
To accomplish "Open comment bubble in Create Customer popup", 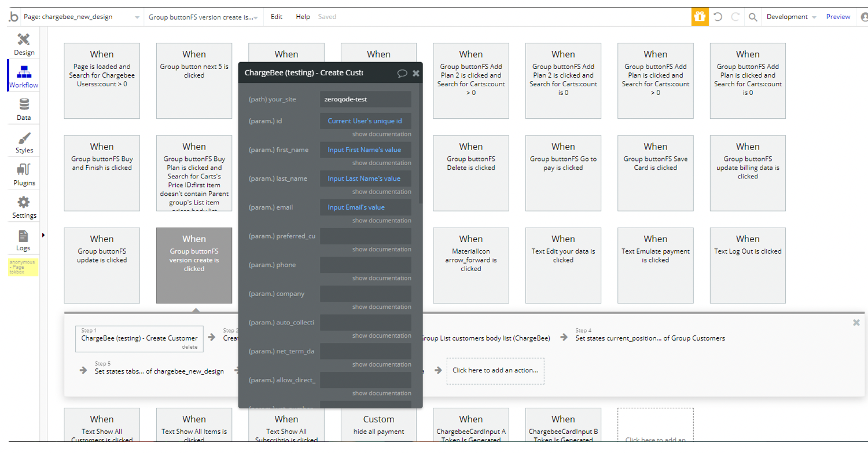I will click(402, 74).
